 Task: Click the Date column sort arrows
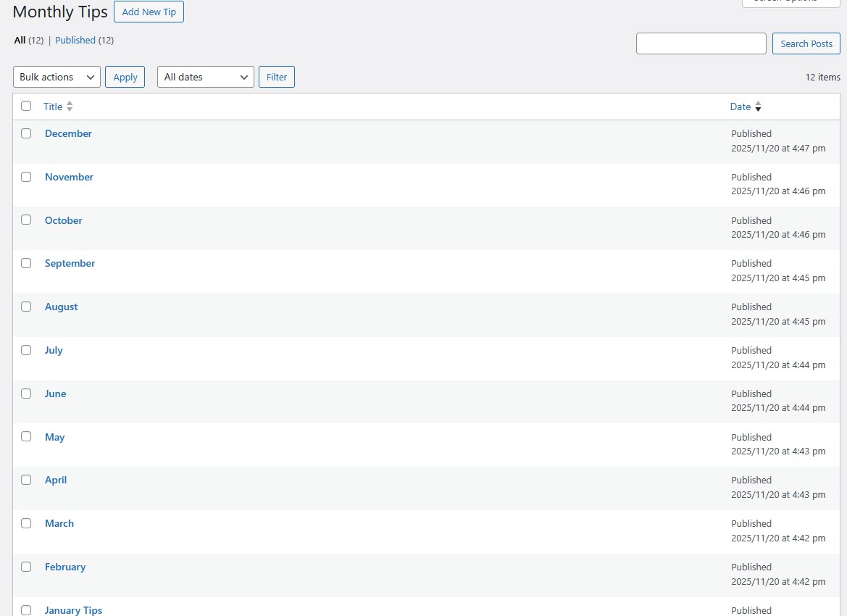758,107
